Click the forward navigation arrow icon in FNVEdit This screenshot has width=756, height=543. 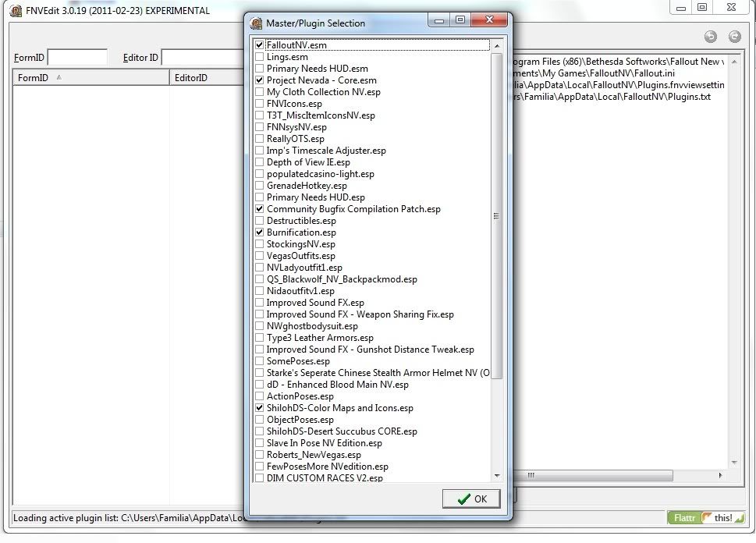[734, 37]
